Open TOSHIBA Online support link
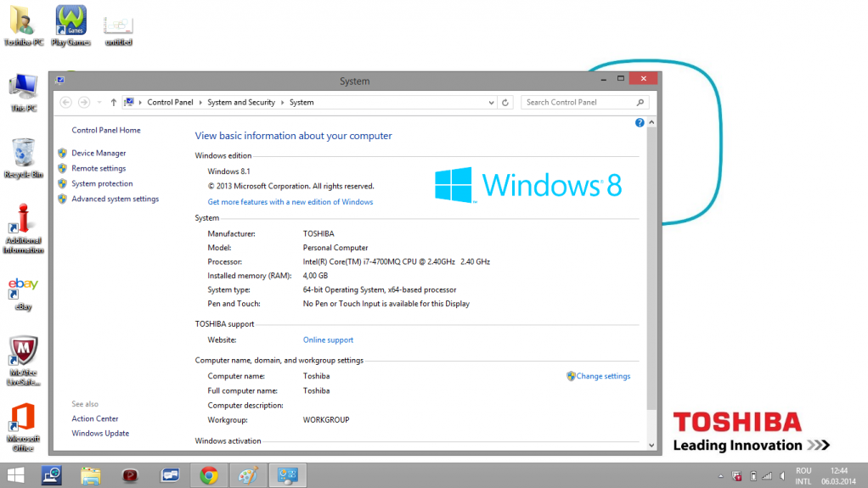Screen dimensions: 868x488 tap(328, 339)
